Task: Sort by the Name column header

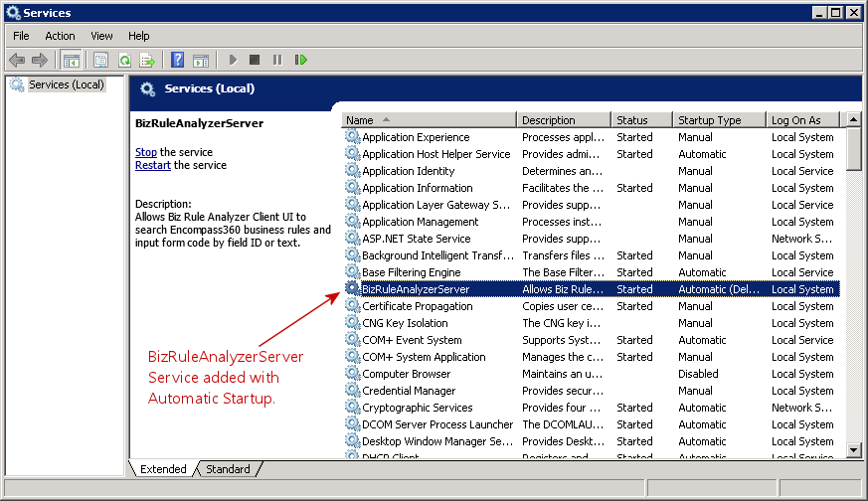Action: click(429, 120)
